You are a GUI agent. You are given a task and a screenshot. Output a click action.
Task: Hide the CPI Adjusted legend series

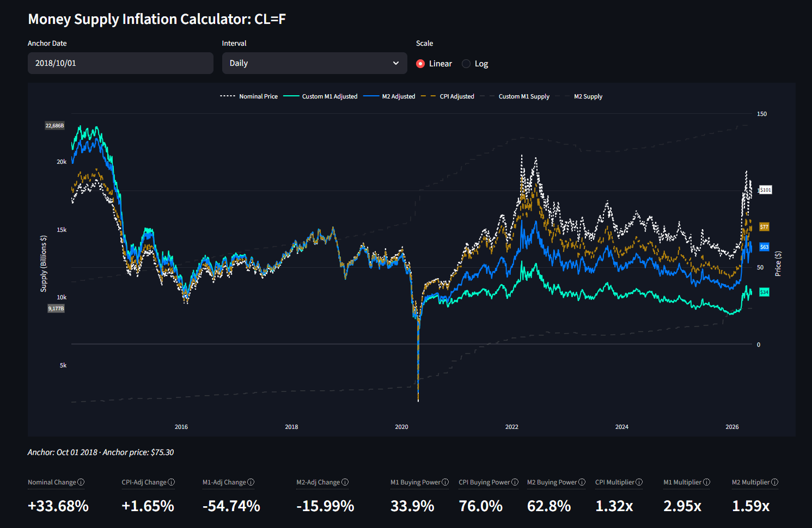(448, 96)
